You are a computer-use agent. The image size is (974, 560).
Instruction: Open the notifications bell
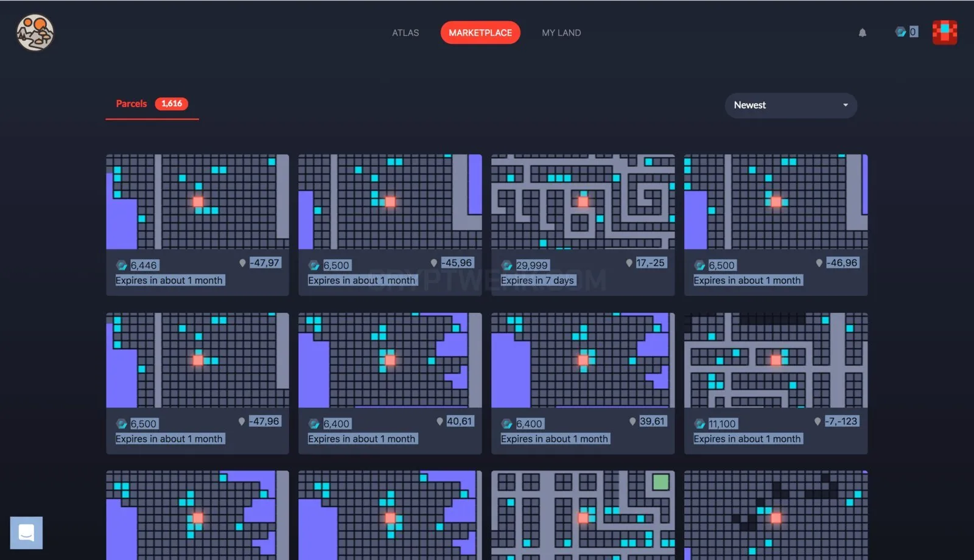863,33
